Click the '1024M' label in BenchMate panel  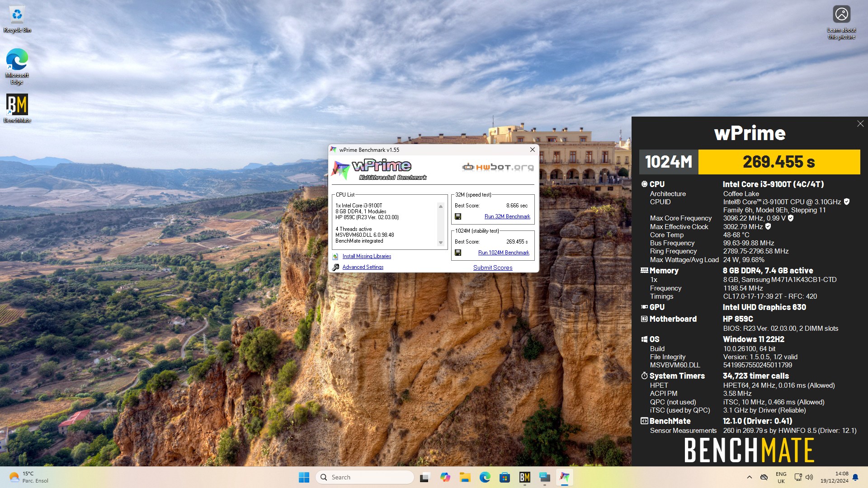669,162
